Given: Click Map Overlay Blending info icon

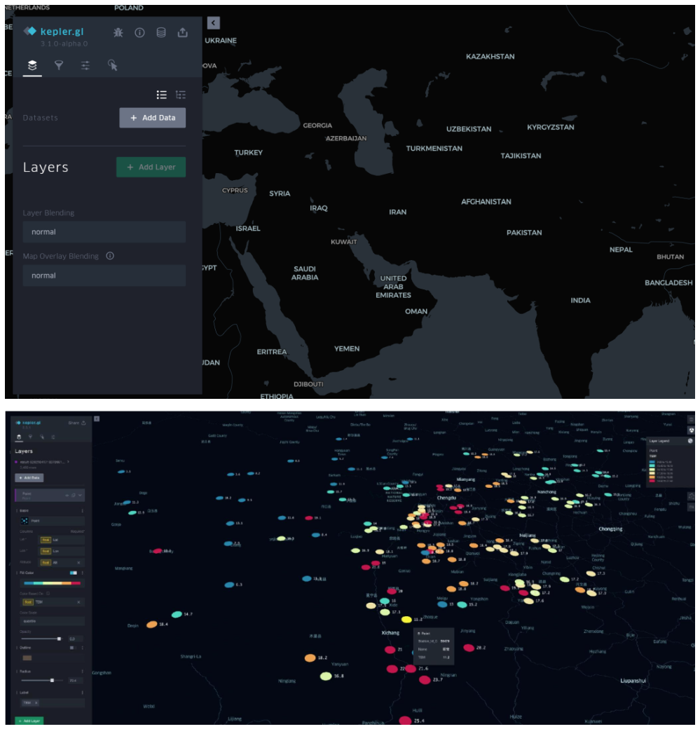Looking at the screenshot, I should [110, 256].
